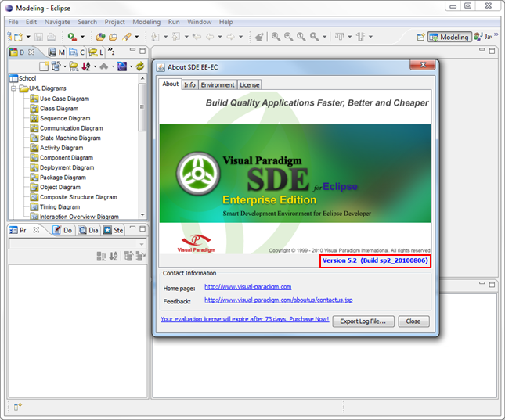This screenshot has height=420, width=505.
Task: Open the zoom options dropdown arrow
Action: pos(325,37)
